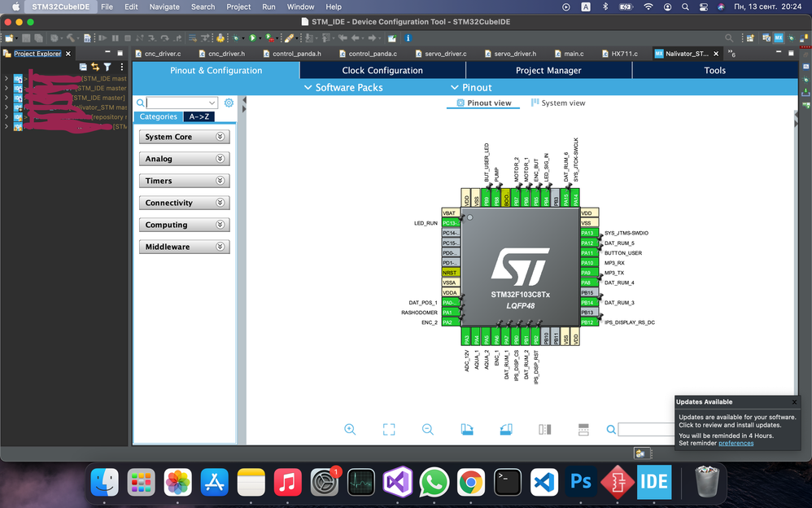Open Project Explorer filter icon
The width and height of the screenshot is (812, 508).
point(107,67)
